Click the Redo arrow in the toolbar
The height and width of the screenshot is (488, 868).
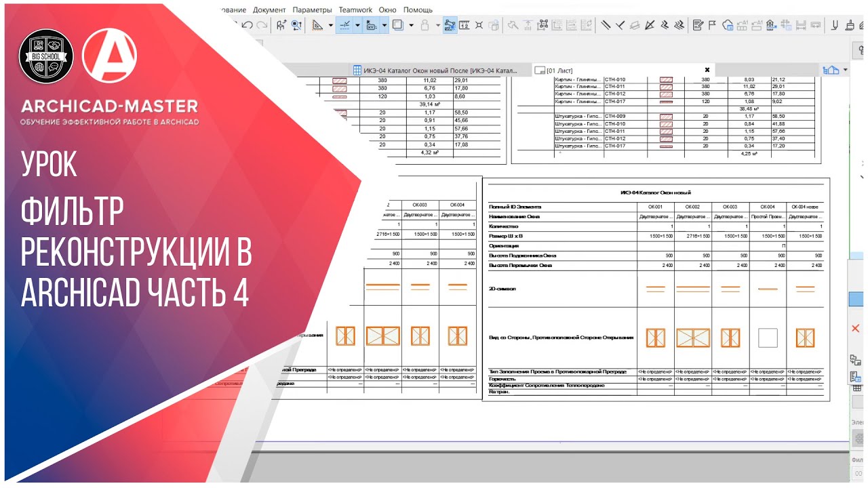pos(262,25)
